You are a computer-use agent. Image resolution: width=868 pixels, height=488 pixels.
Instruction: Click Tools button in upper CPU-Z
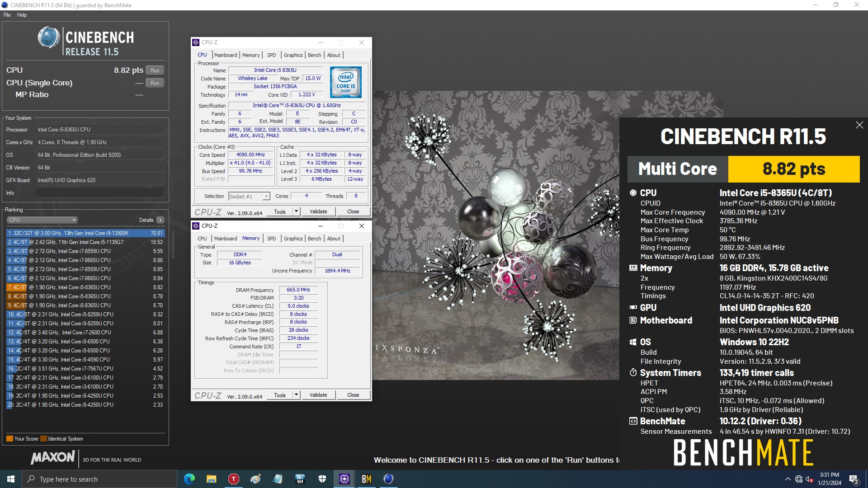[280, 211]
